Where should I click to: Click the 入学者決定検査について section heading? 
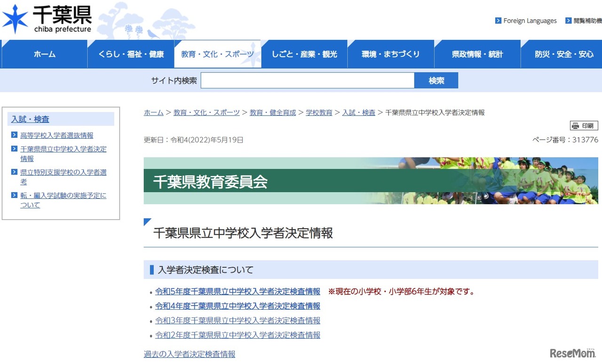click(x=206, y=270)
